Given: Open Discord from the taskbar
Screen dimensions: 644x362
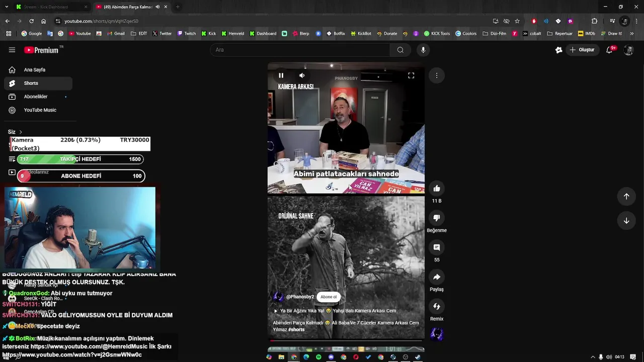Looking at the screenshot, I should coord(331,357).
